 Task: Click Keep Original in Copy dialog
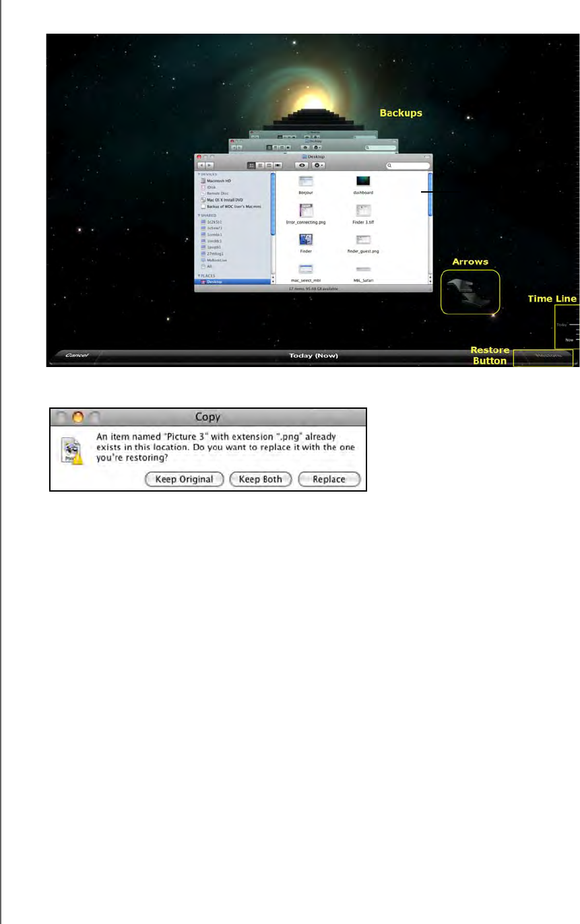click(x=183, y=479)
